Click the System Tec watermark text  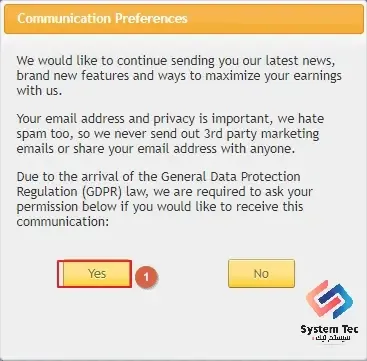(329, 330)
